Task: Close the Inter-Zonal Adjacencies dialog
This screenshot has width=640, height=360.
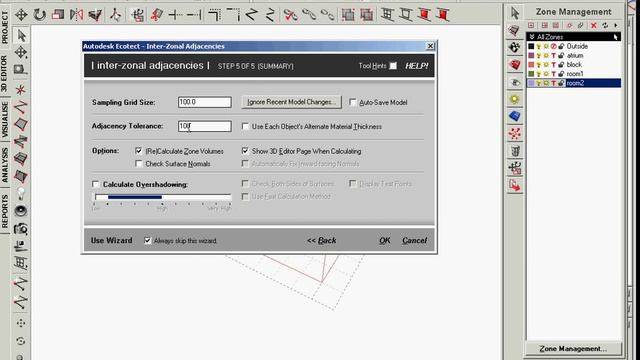Action: 430,46
